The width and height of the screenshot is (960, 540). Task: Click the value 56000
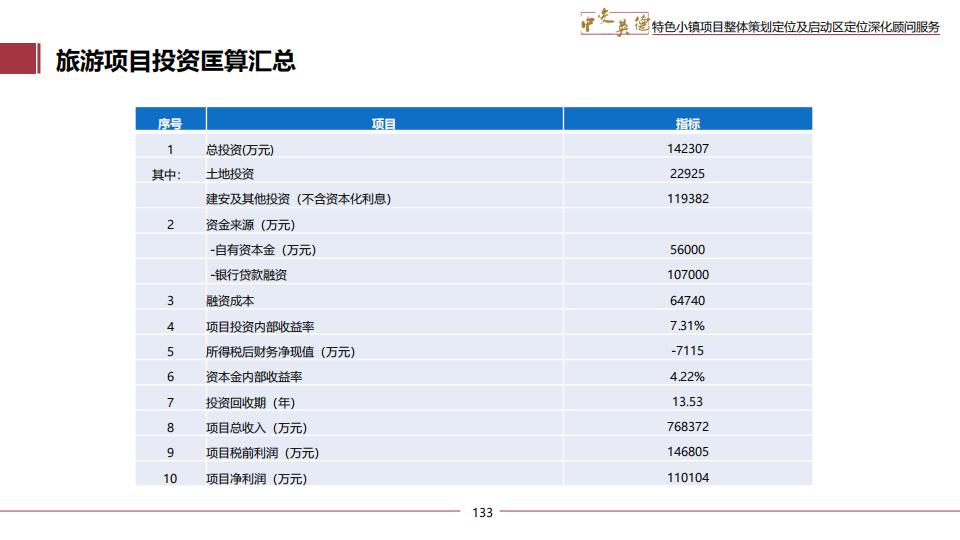coord(687,250)
